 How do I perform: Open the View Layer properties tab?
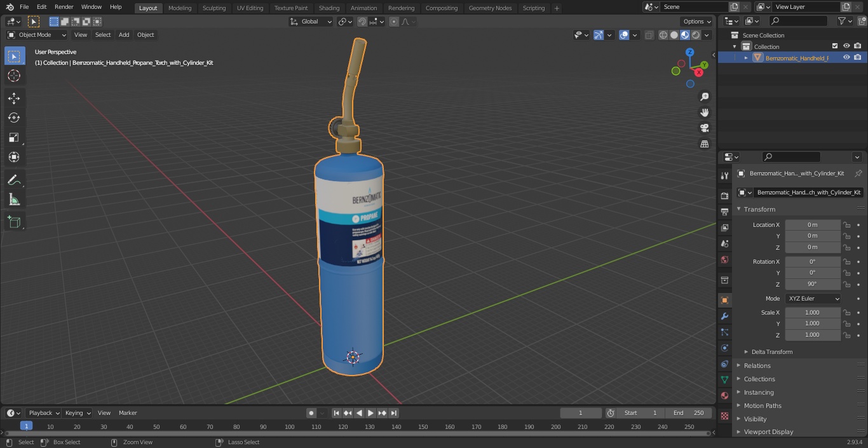[x=724, y=227]
